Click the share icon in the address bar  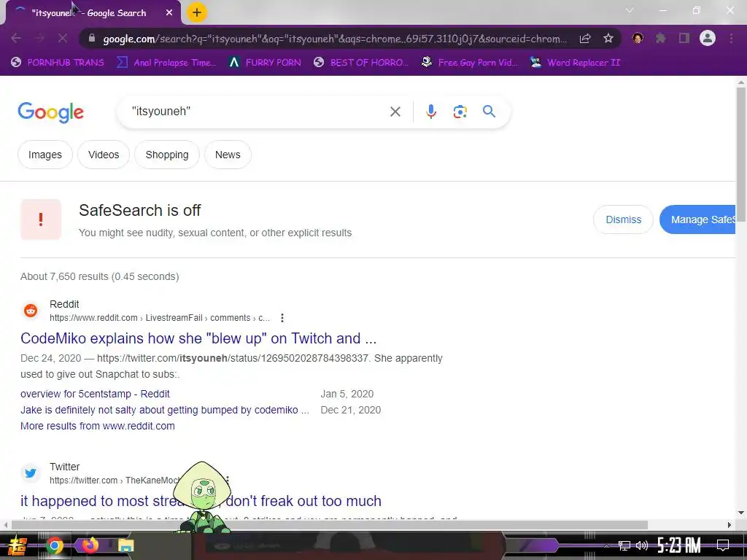coord(585,39)
